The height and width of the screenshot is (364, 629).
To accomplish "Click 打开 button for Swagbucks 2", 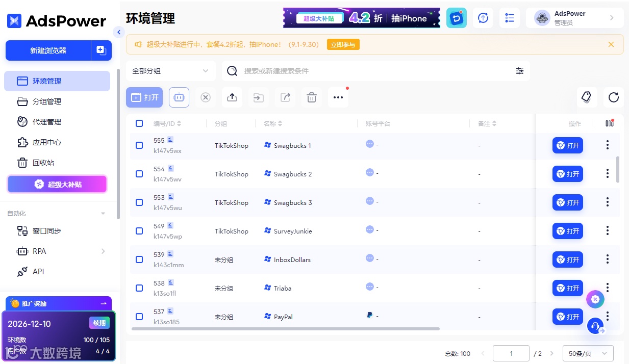I will 568,174.
